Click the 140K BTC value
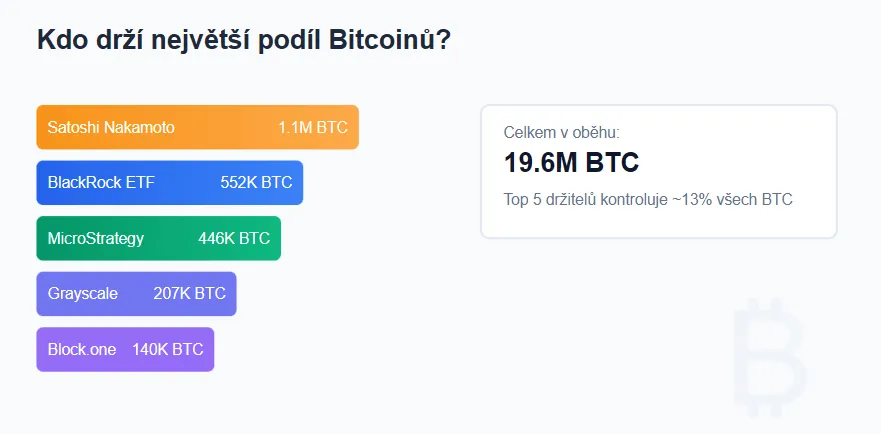The height and width of the screenshot is (434, 881). 168,349
